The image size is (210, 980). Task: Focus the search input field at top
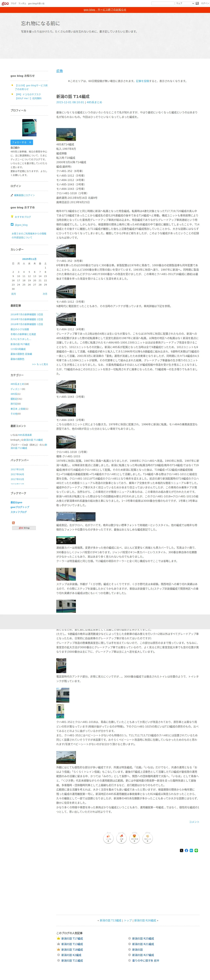163,3
